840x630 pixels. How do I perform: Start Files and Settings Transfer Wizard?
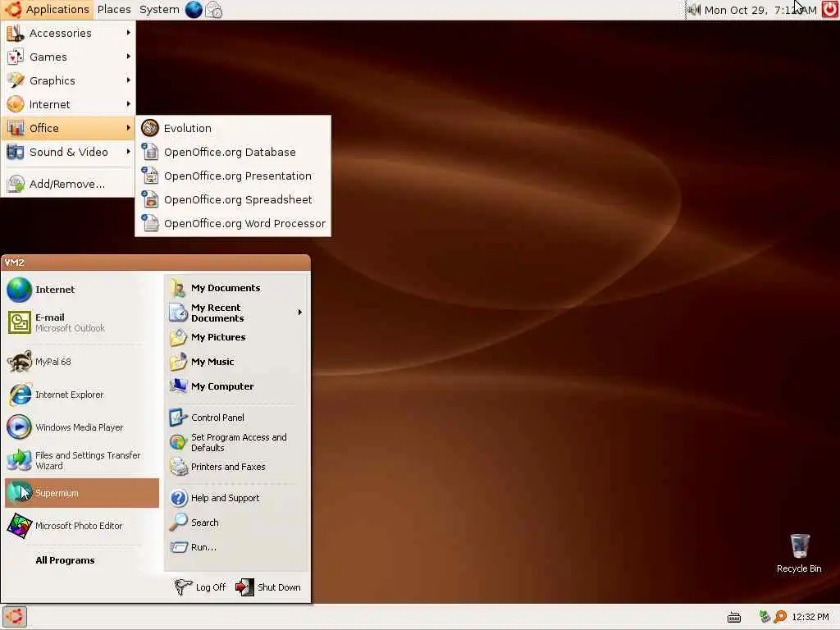coord(81,460)
